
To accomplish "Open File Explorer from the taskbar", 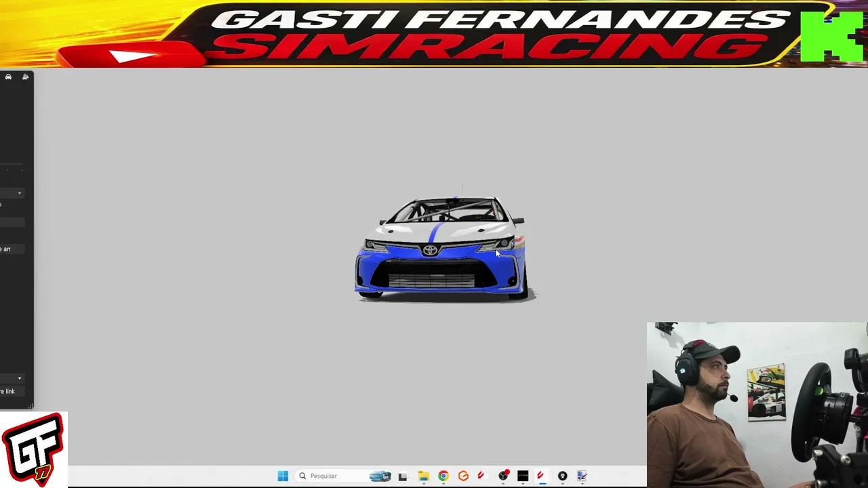I will click(423, 476).
